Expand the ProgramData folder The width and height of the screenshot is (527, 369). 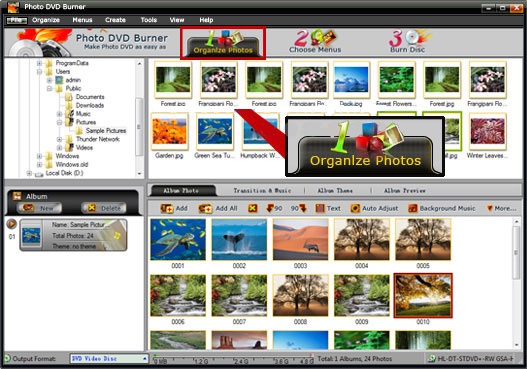coord(39,63)
